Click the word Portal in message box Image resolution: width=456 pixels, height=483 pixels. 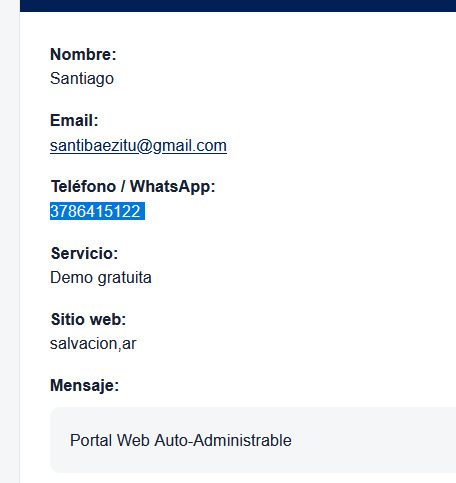91,440
